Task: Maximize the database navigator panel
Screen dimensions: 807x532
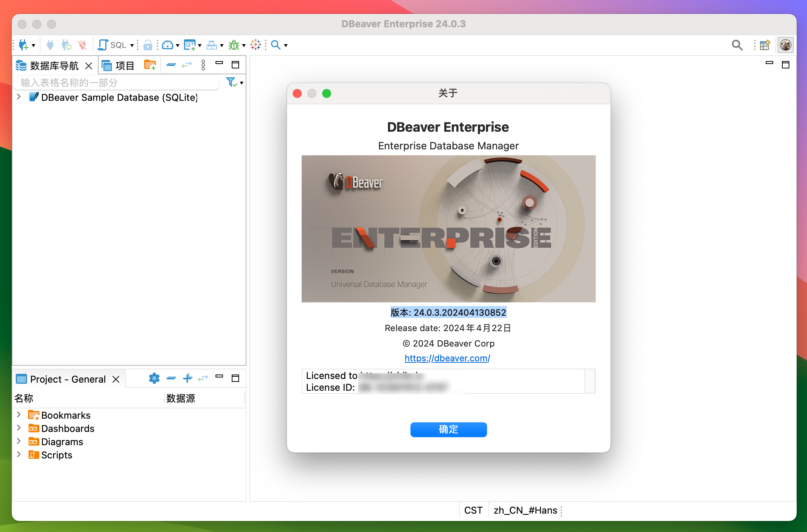Action: pyautogui.click(x=235, y=65)
